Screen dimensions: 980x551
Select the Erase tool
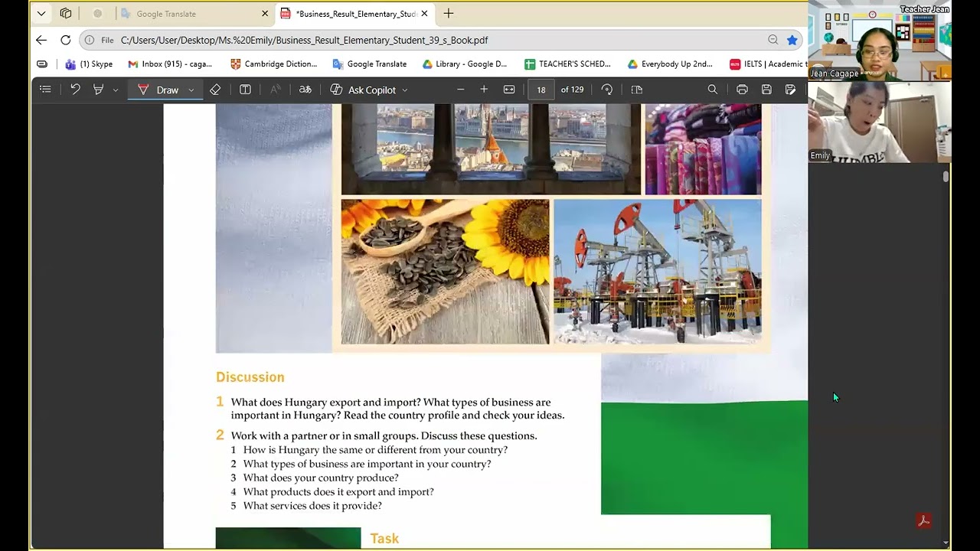215,90
